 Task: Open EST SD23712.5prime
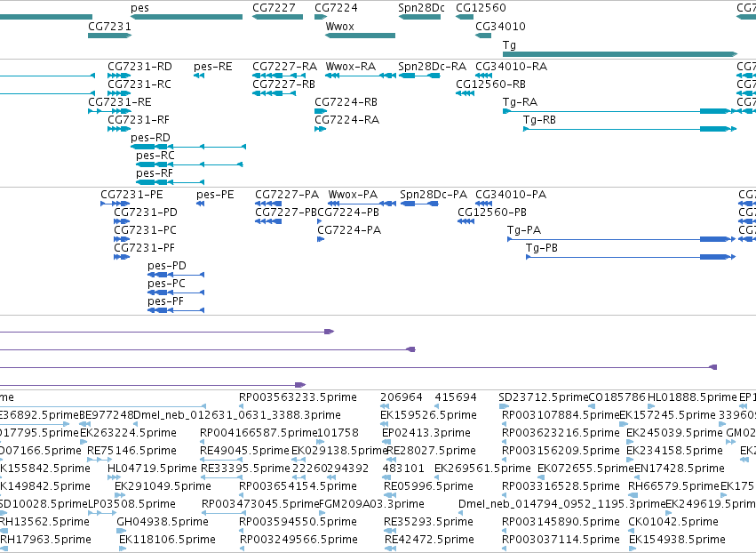pyautogui.click(x=544, y=397)
